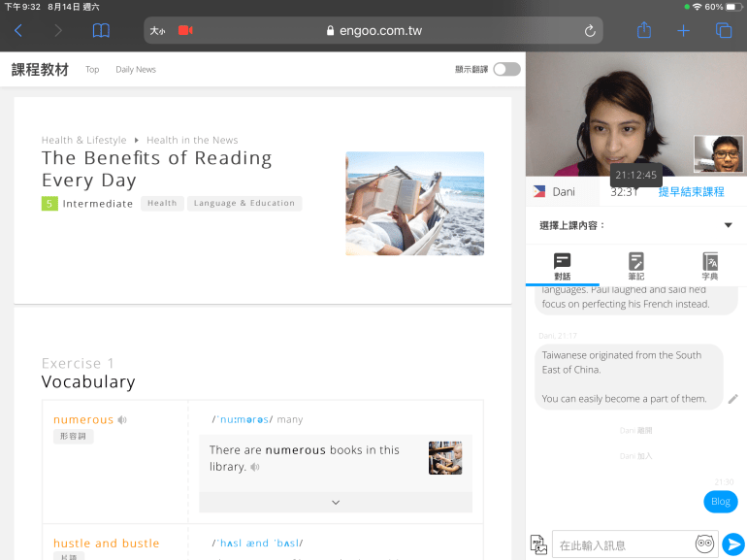Open Safari bookmarks book icon
The width and height of the screenshot is (747, 560).
tap(101, 31)
